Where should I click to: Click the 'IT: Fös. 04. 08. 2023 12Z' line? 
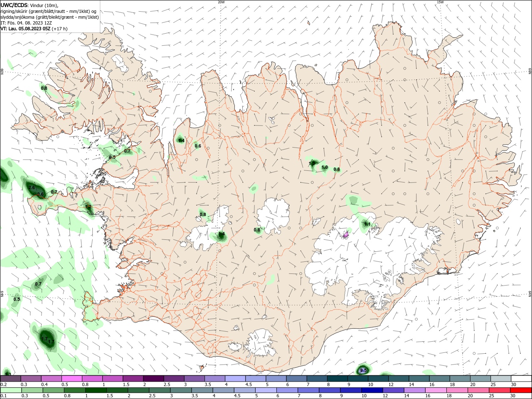click(x=26, y=23)
